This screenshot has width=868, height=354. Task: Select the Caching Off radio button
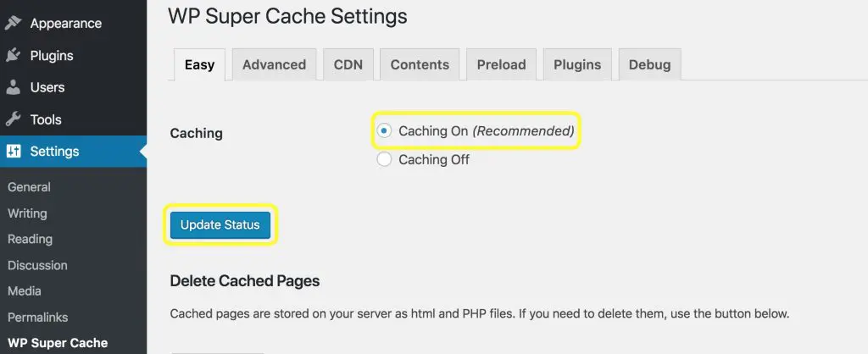coord(385,159)
